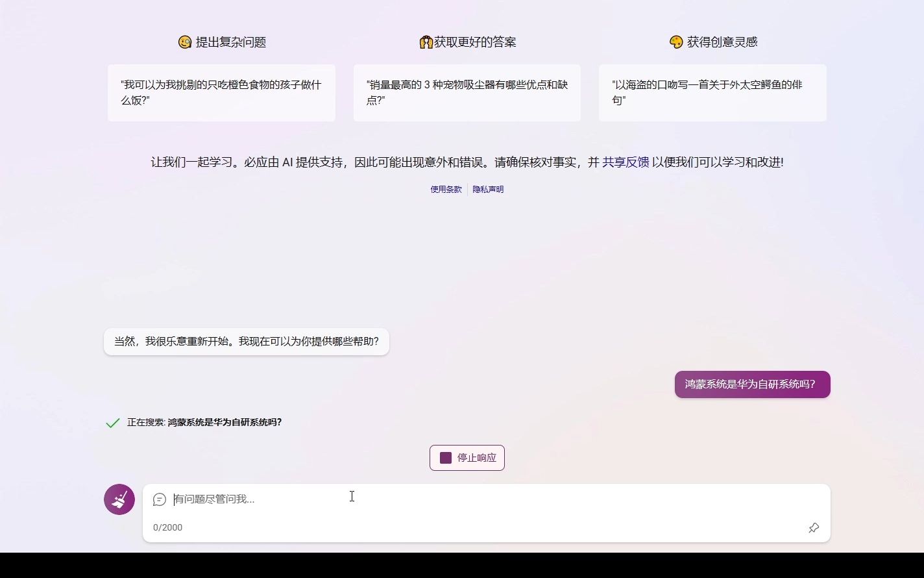The image size is (924, 578).
Task: Click the stop square inside 停止响应 button
Action: click(x=445, y=457)
